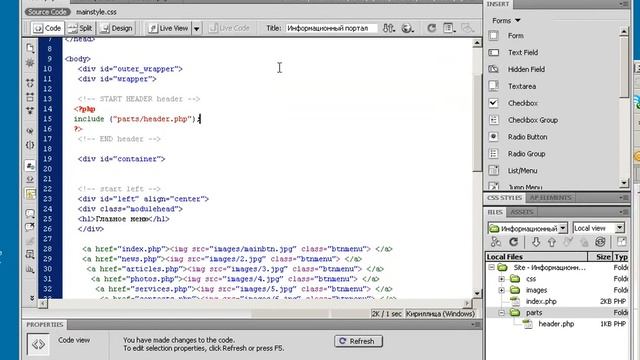Expand the css folder
The width and height of the screenshot is (640, 360).
pos(502,279)
